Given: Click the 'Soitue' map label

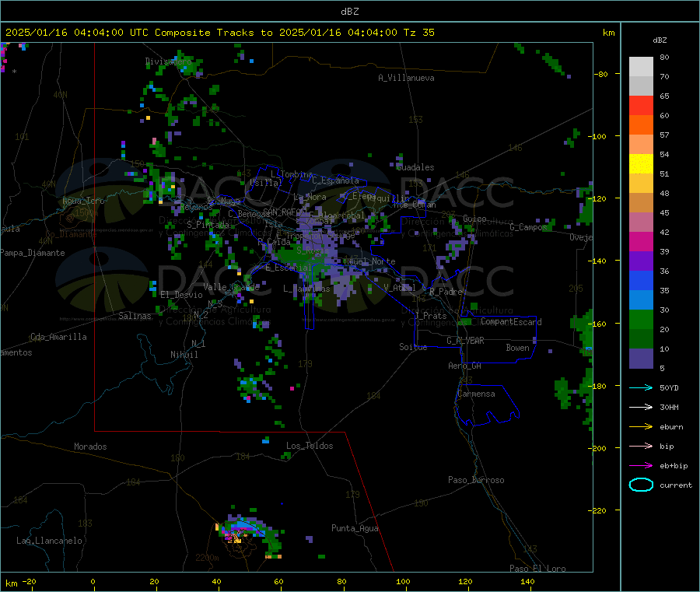Looking at the screenshot, I should point(413,347).
